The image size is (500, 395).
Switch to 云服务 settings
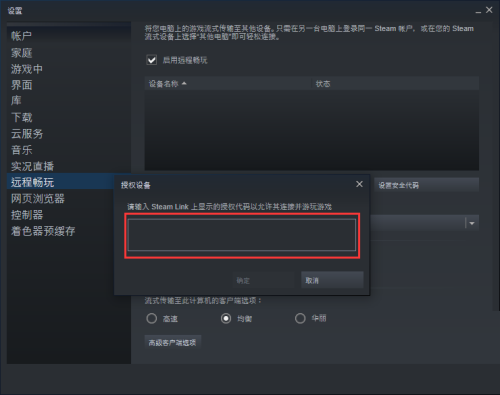click(27, 134)
